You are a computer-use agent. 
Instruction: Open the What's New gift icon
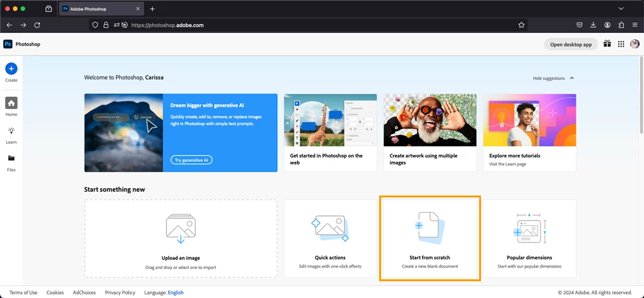click(x=607, y=44)
